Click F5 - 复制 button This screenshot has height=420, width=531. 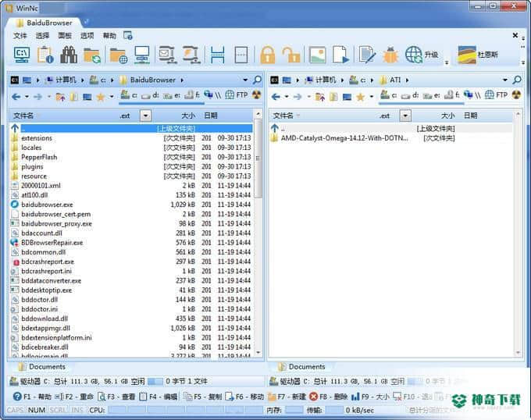tap(202, 397)
